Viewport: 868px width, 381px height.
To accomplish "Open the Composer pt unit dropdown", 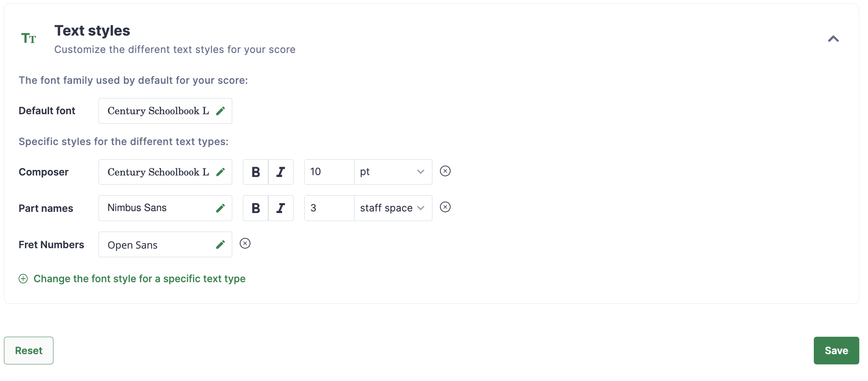I will point(393,172).
